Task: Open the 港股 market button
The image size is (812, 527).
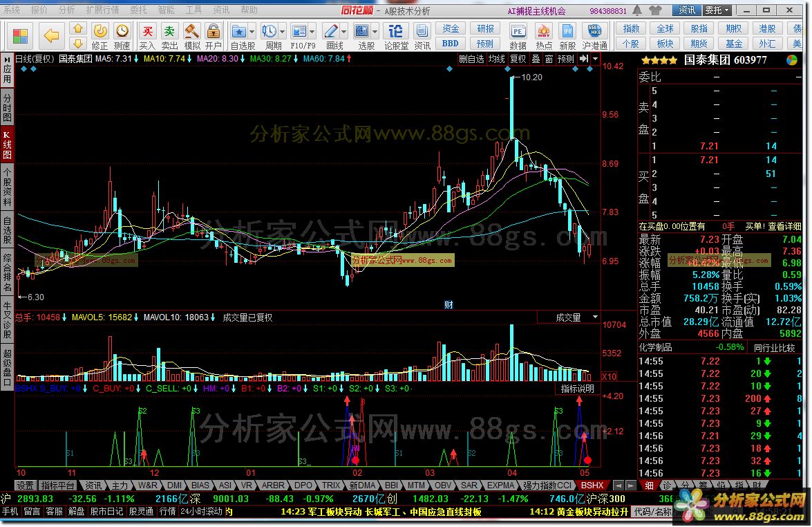Action: click(768, 28)
